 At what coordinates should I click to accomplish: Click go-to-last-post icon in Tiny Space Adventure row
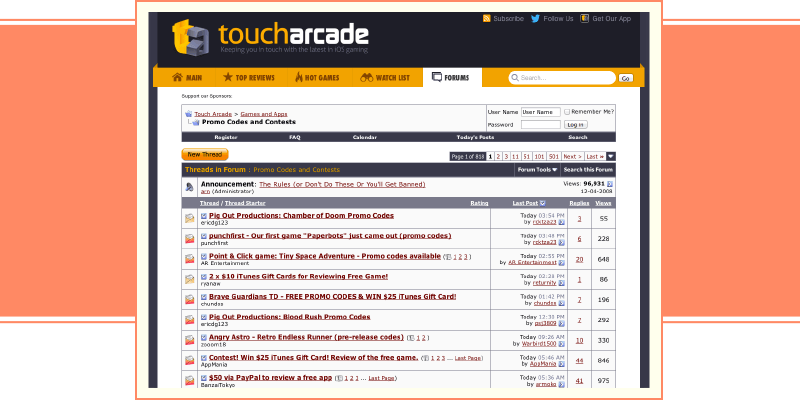(561, 263)
